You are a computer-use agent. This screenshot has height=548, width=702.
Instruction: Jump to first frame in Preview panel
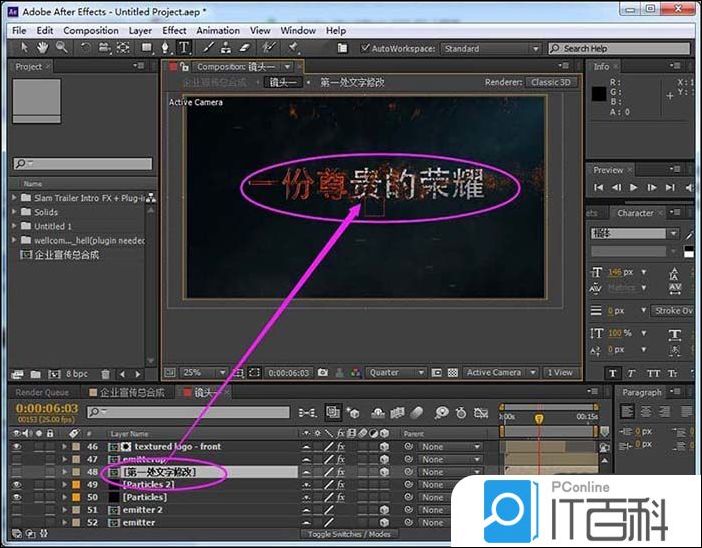click(599, 187)
